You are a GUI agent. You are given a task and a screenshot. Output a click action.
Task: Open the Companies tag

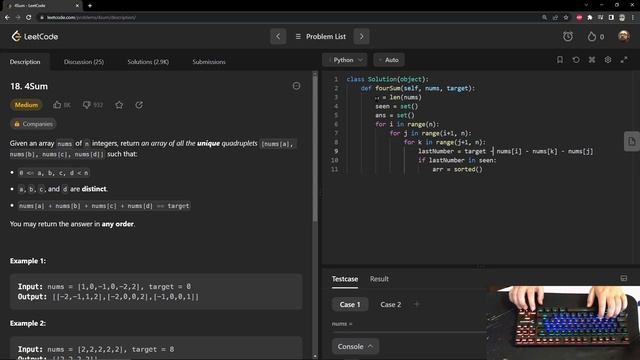pyautogui.click(x=33, y=124)
